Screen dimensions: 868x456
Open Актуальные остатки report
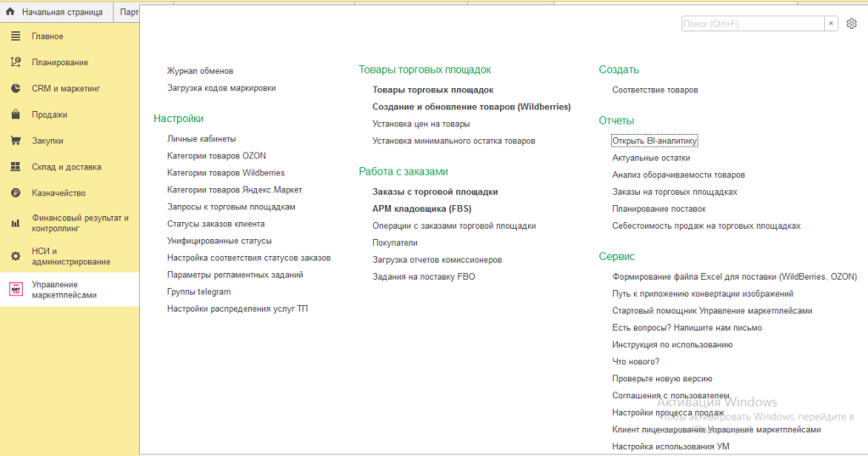[x=651, y=158]
